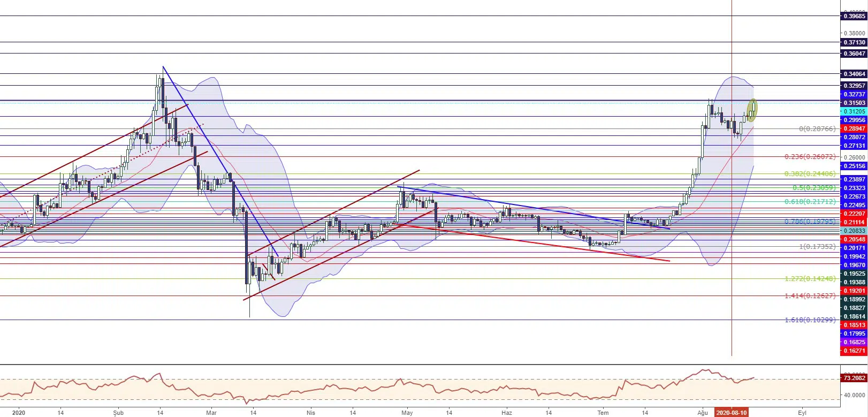Click the May label on time axis
The height and width of the screenshot is (417, 868).
click(407, 413)
